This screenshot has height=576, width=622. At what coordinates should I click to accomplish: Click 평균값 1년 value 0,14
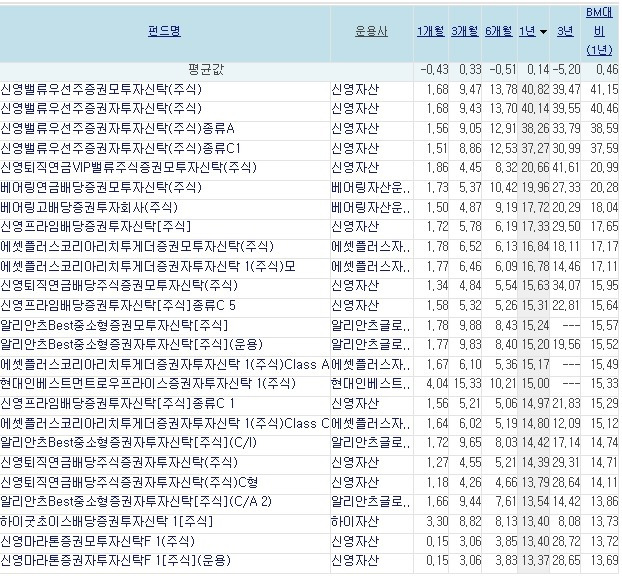click(538, 70)
